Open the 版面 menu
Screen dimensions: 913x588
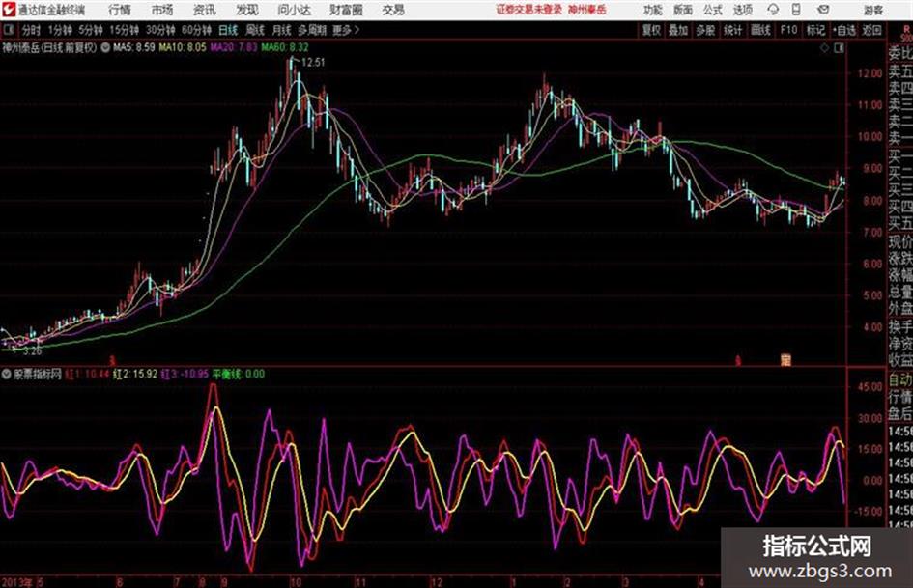[683, 10]
